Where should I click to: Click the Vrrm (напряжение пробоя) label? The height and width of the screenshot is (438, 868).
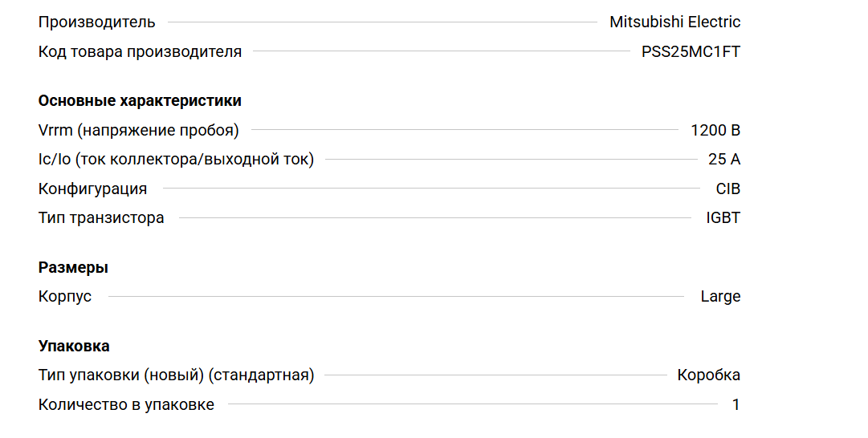coord(138,130)
